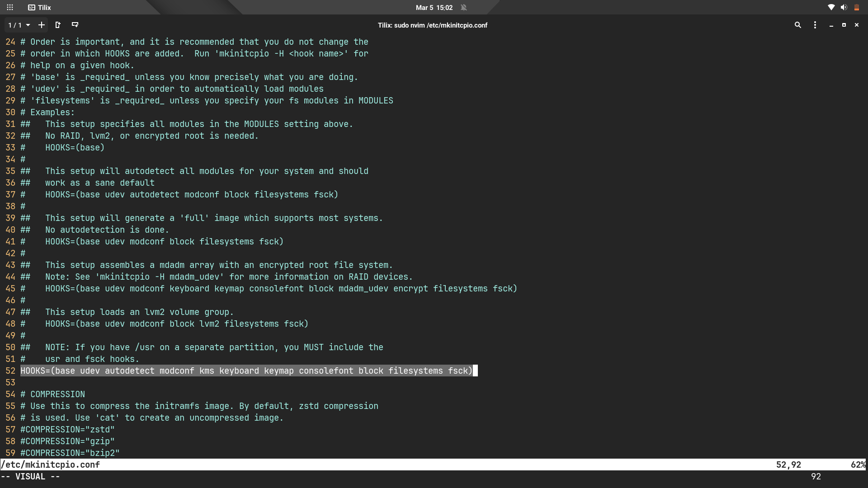Open the terminal search magnifier
Image resolution: width=868 pixels, height=488 pixels.
798,25
